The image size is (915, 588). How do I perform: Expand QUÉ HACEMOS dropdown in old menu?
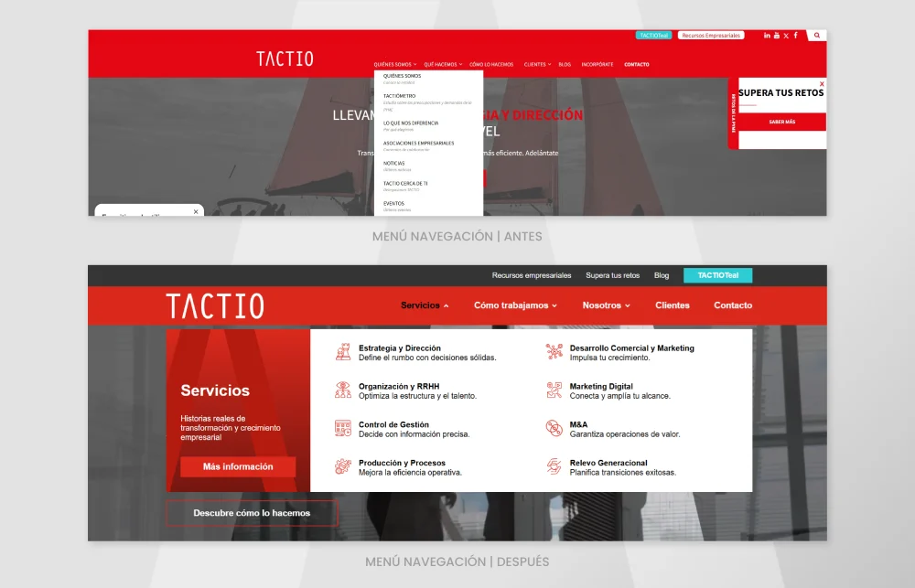[x=443, y=65]
